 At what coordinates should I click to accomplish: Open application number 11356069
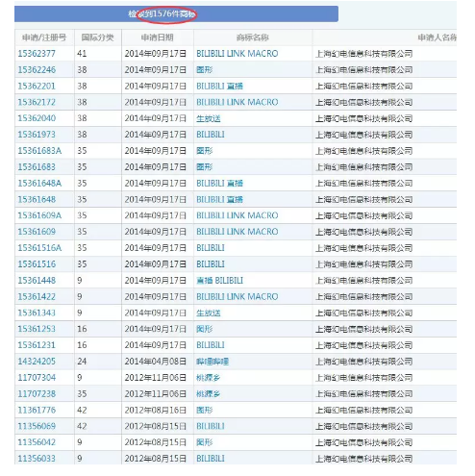37,426
